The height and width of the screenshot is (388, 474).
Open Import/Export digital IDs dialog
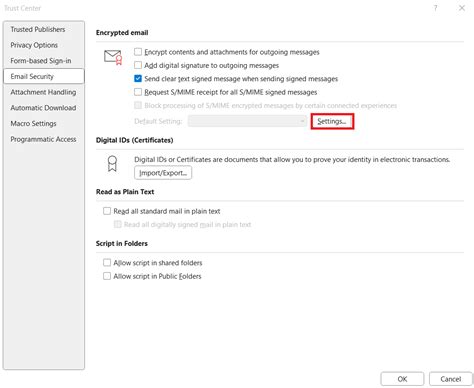[163, 173]
